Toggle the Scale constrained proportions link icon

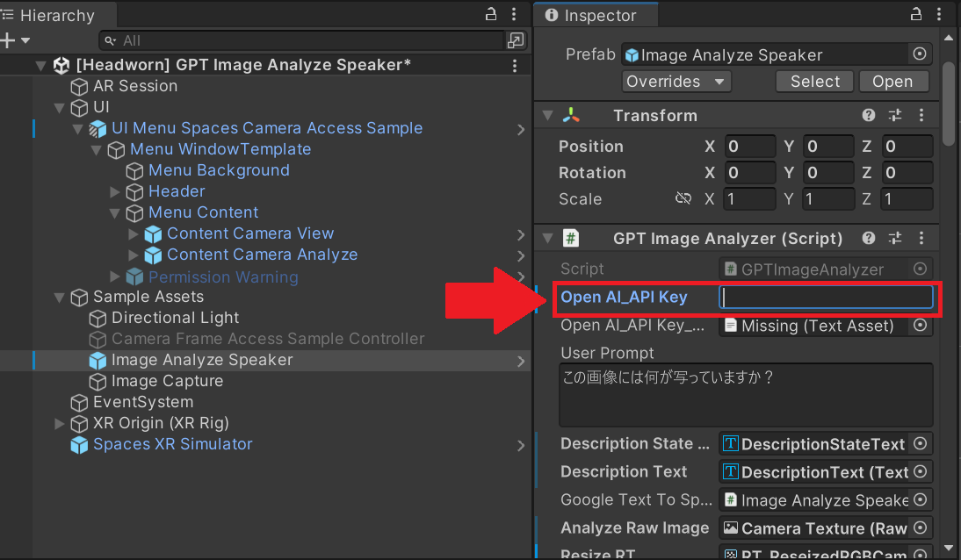(x=683, y=199)
